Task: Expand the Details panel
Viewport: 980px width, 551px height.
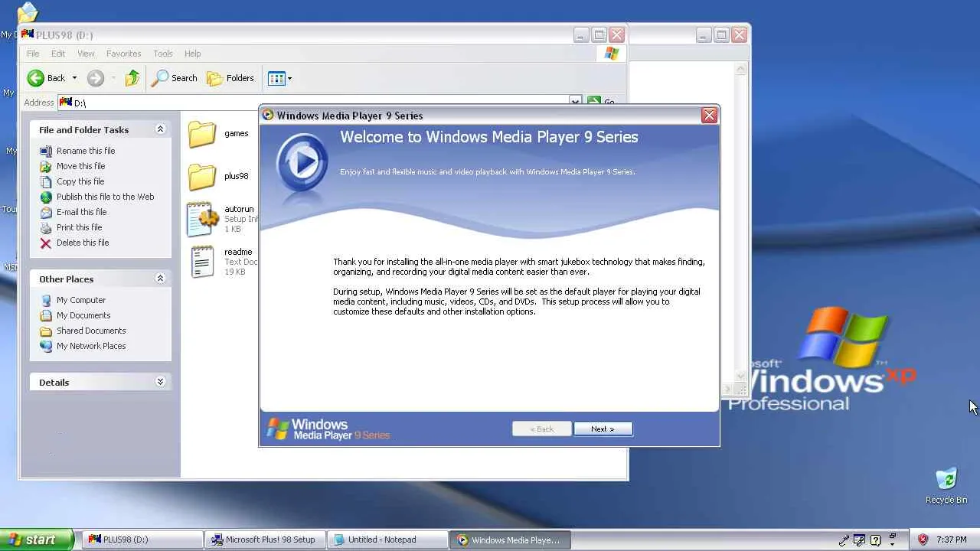Action: click(x=160, y=382)
